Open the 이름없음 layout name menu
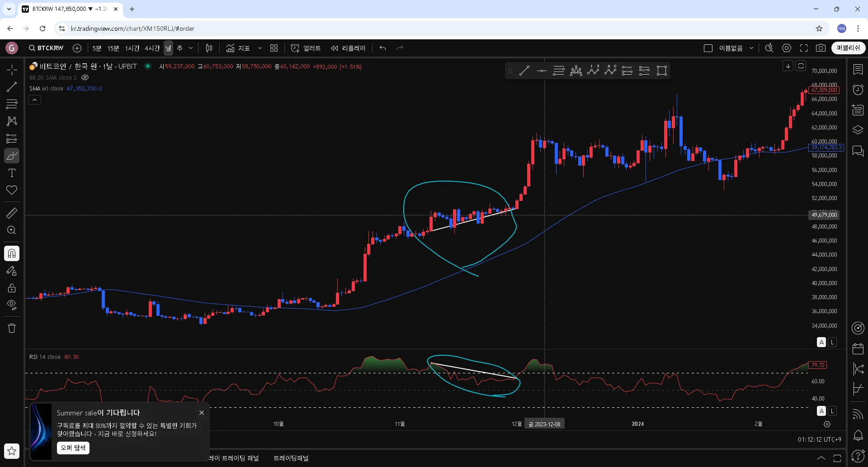The height and width of the screenshot is (467, 868). (x=731, y=48)
